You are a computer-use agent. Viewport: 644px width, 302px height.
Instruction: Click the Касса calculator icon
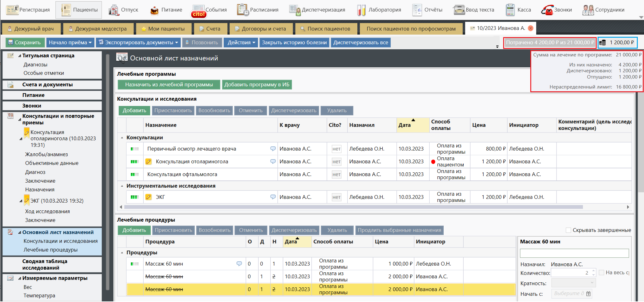click(510, 10)
